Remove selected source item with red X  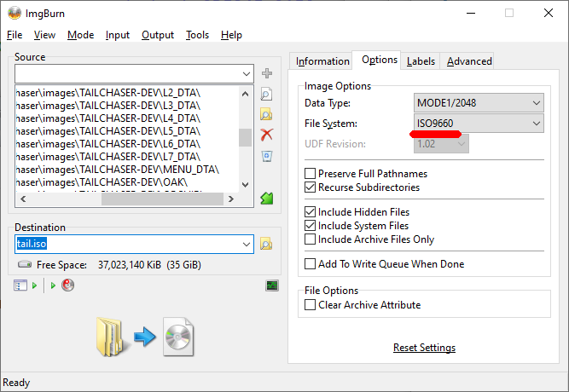pos(266,135)
